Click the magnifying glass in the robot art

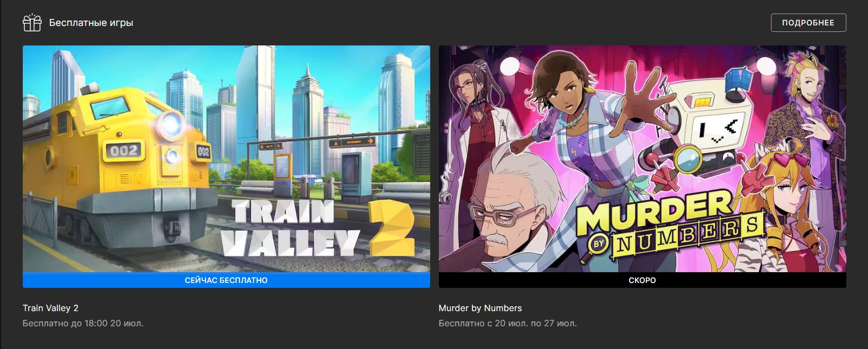coord(689,159)
